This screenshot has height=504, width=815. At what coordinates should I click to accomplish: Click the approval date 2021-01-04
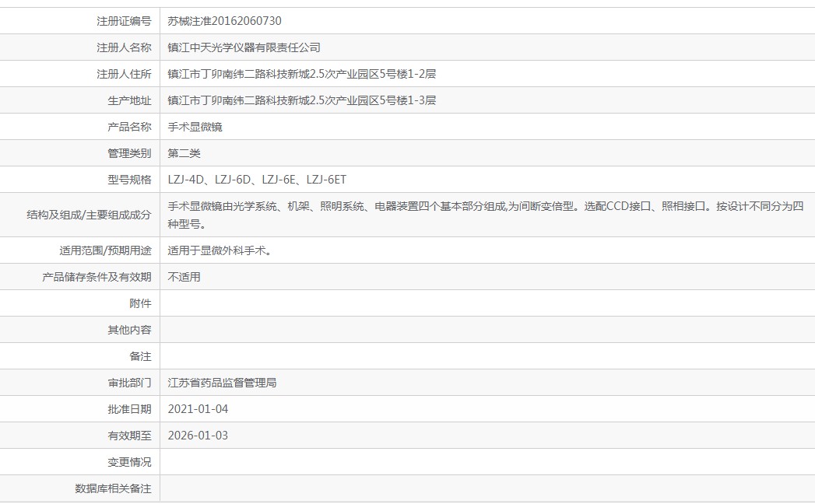coord(198,408)
